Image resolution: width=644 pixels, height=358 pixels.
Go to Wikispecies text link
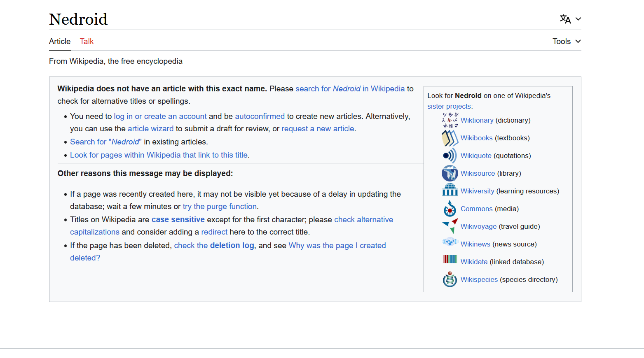[x=479, y=279]
